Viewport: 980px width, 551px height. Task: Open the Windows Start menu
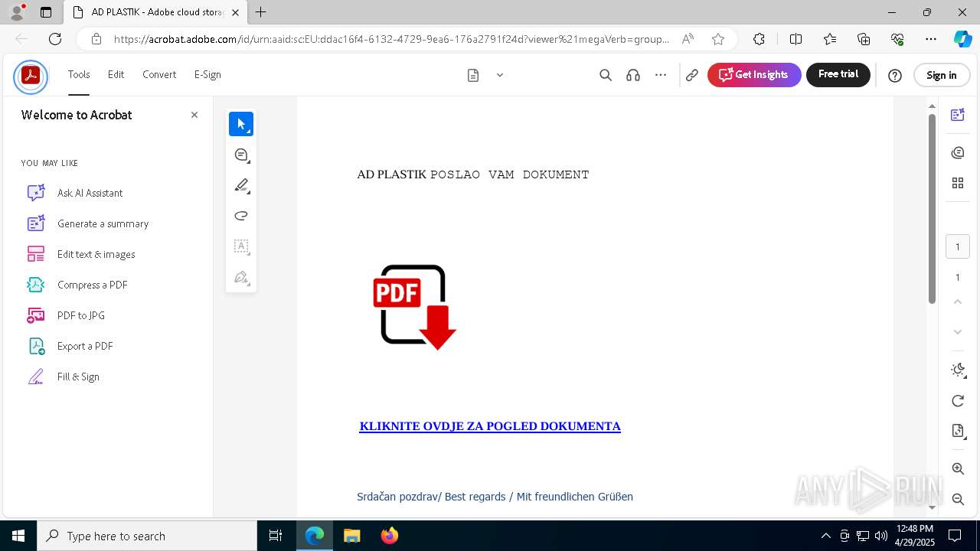pyautogui.click(x=18, y=536)
